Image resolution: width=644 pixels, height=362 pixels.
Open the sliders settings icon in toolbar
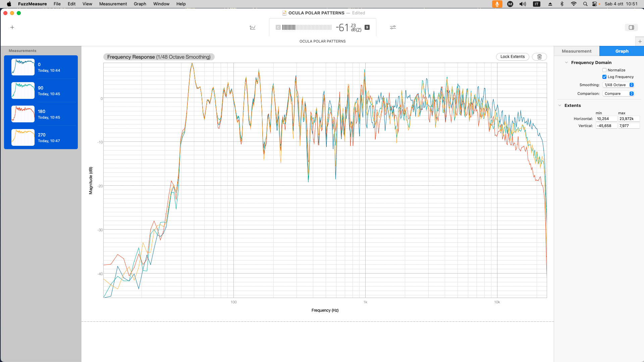click(393, 27)
